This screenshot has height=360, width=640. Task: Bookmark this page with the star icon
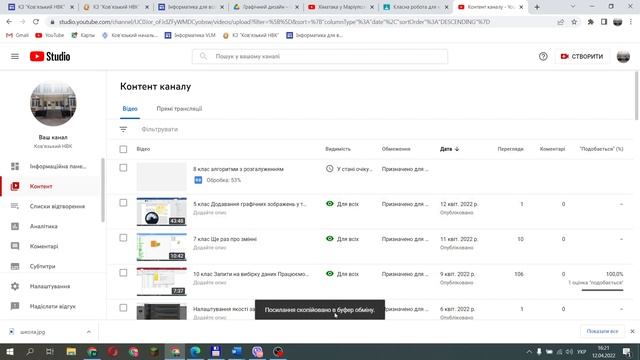[574, 22]
